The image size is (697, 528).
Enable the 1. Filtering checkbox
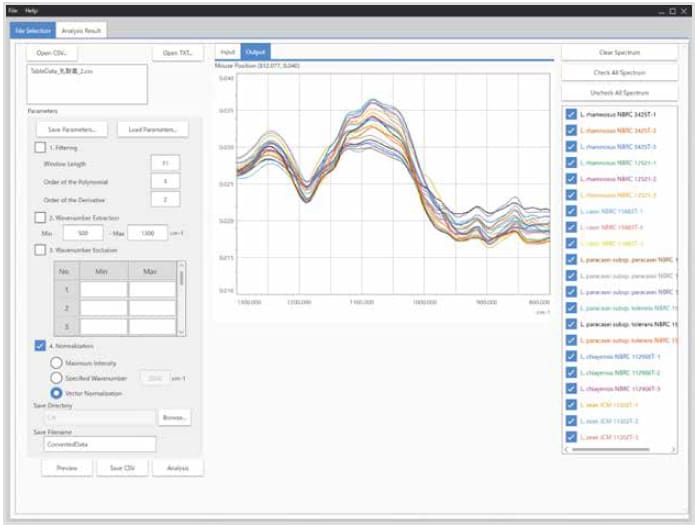40,148
